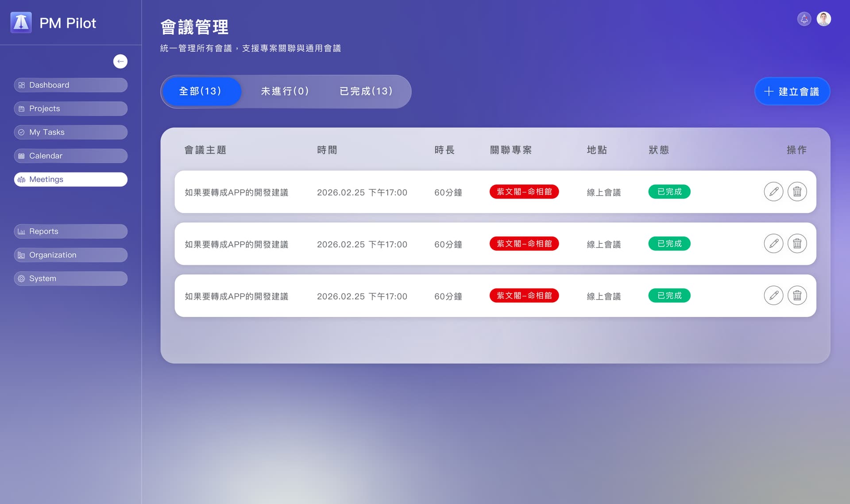Collapse sidebar with the arrow button
Image resolution: width=850 pixels, height=504 pixels.
click(120, 62)
